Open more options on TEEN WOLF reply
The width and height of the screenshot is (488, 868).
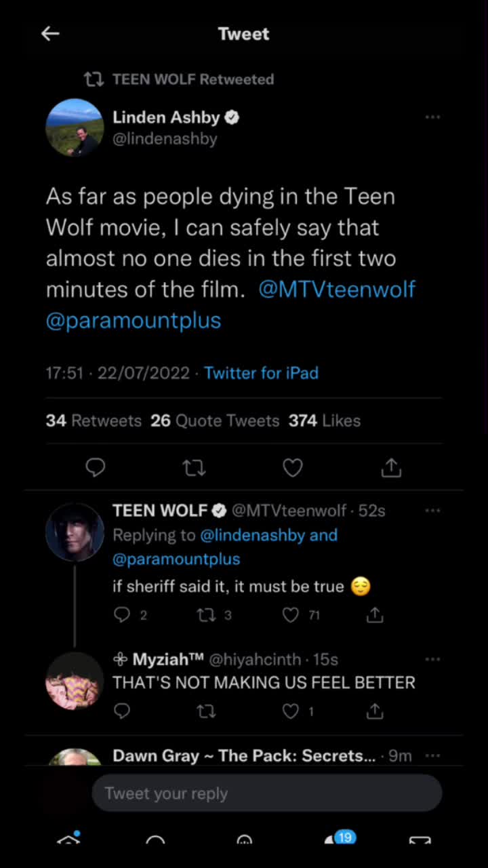[432, 511]
